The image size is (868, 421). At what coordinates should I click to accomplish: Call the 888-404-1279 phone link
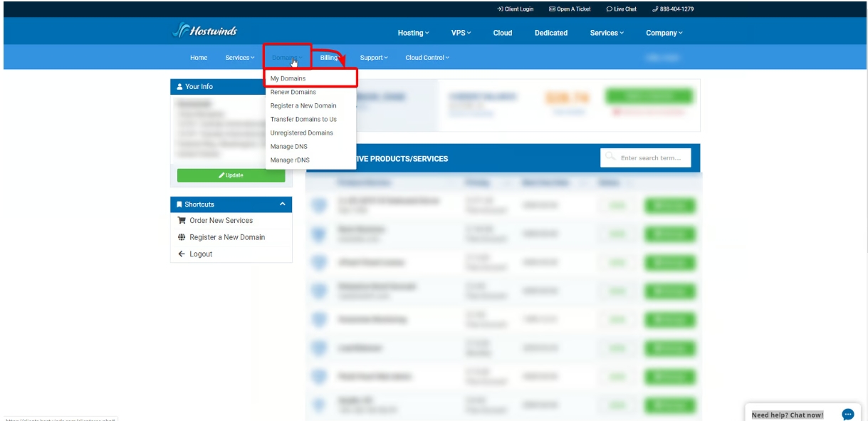[673, 9]
